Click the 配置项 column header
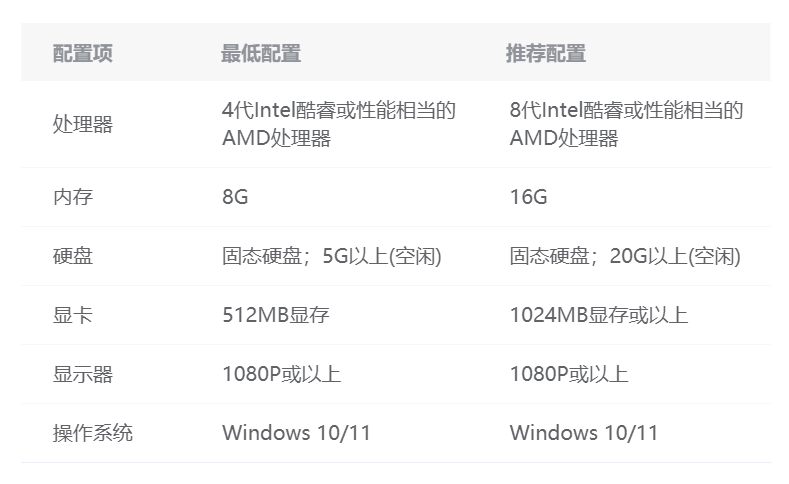Screen dimensions: 789x484 pos(83,54)
